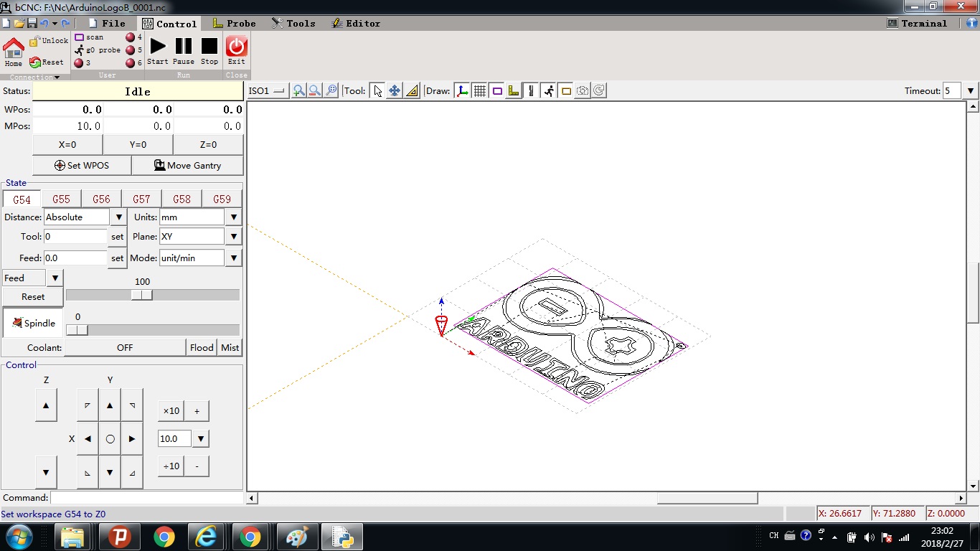Choose the pan/move canvas tool

pyautogui.click(x=395, y=90)
